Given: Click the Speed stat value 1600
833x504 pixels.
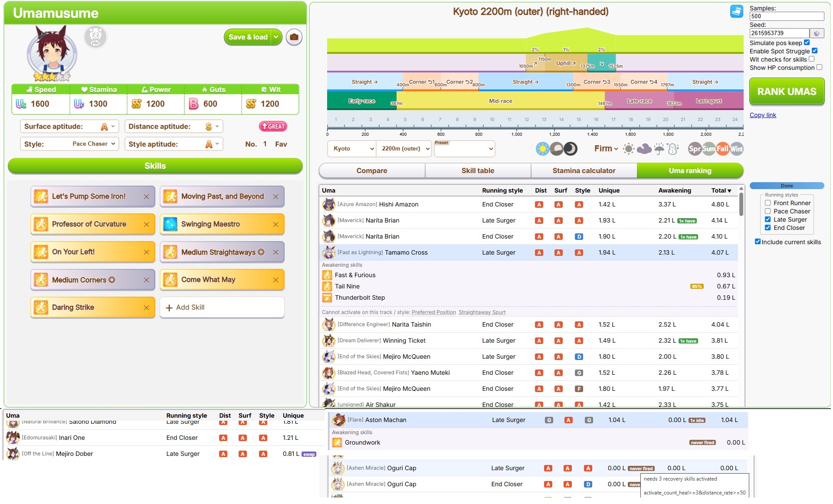Looking at the screenshot, I should (40, 104).
